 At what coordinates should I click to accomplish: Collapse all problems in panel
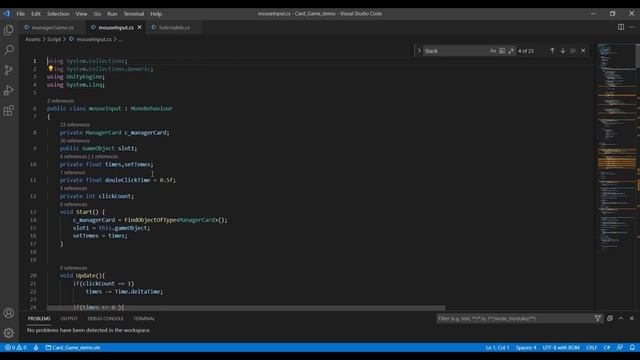pos(610,318)
